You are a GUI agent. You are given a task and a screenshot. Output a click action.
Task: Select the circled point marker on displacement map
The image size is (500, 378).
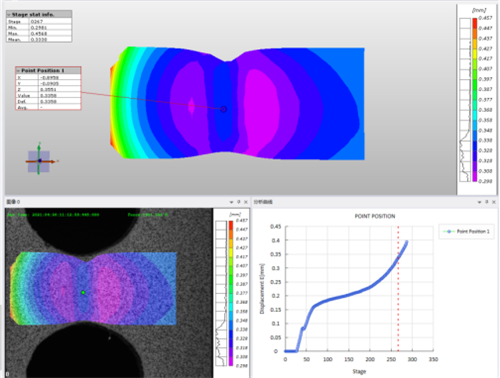224,109
